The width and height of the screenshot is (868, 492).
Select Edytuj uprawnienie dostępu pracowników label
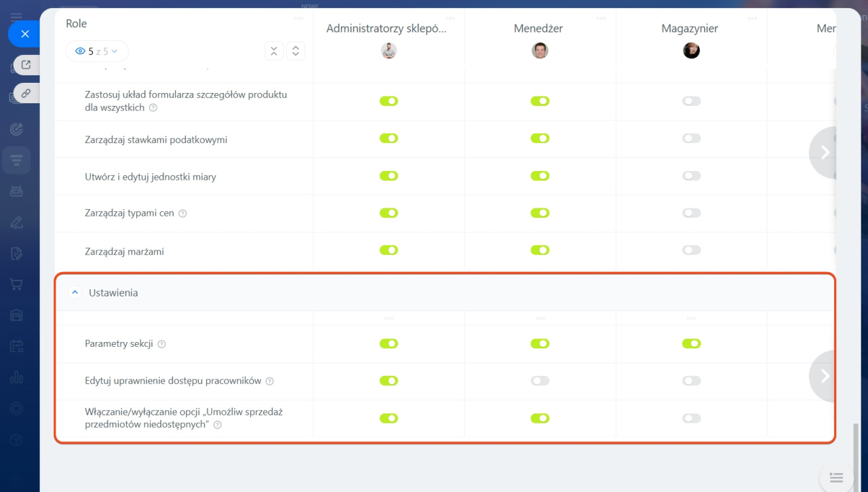(173, 381)
